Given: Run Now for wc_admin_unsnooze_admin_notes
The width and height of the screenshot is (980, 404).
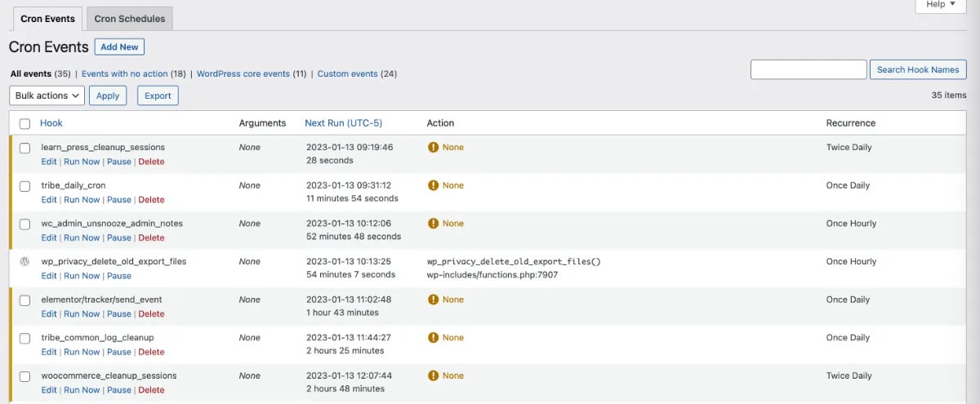Looking at the screenshot, I should coord(82,238).
